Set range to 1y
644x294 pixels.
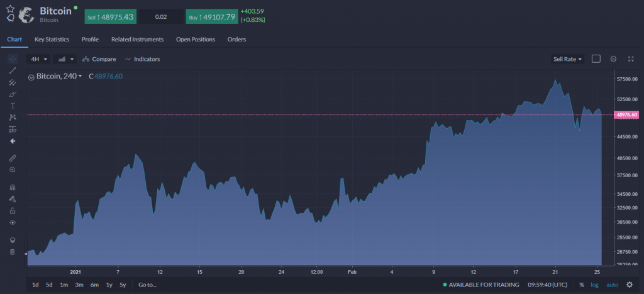point(109,285)
